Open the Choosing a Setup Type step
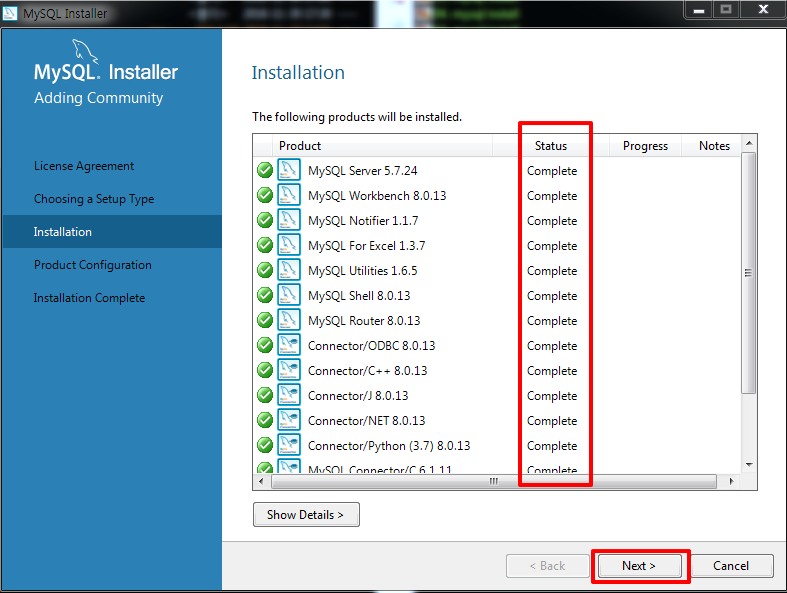The width and height of the screenshot is (787, 593). [94, 199]
